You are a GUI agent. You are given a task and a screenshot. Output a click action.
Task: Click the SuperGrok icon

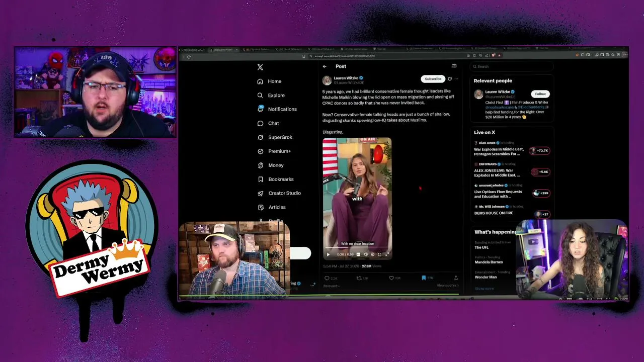[260, 137]
